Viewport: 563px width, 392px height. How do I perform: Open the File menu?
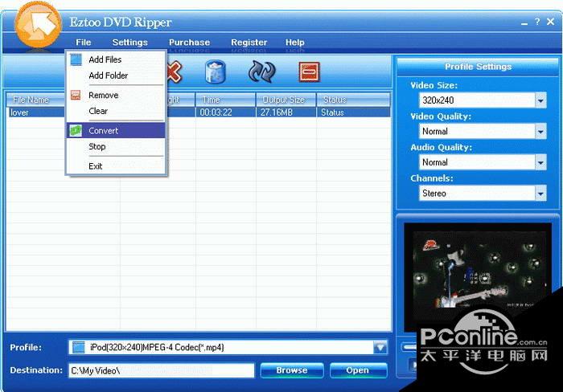point(84,43)
